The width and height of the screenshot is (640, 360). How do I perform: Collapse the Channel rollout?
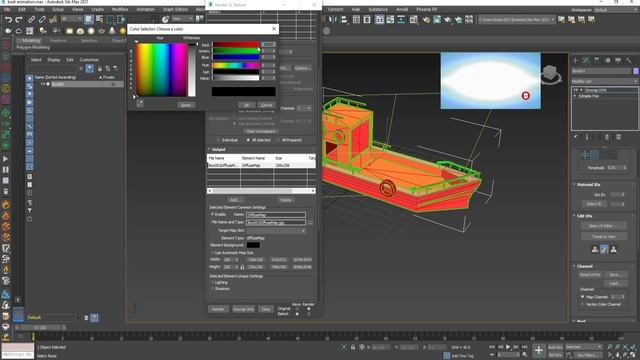click(x=574, y=266)
